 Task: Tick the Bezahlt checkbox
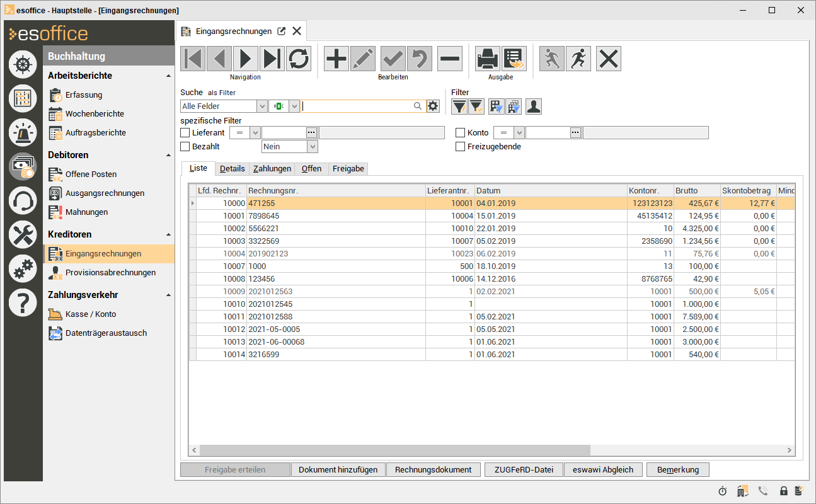(x=185, y=146)
